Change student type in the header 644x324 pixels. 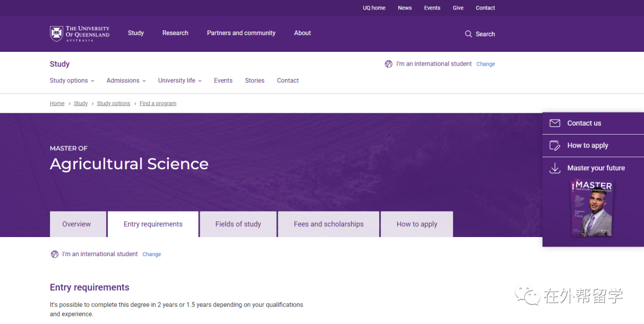point(485,64)
